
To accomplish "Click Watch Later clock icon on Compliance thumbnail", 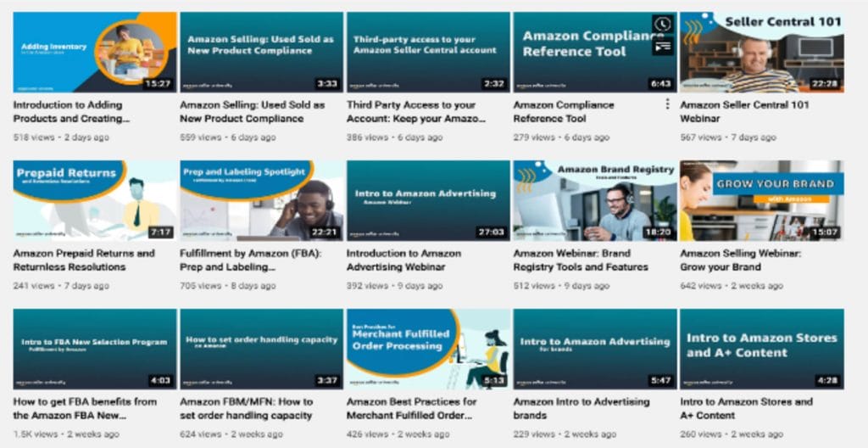I will (663, 25).
